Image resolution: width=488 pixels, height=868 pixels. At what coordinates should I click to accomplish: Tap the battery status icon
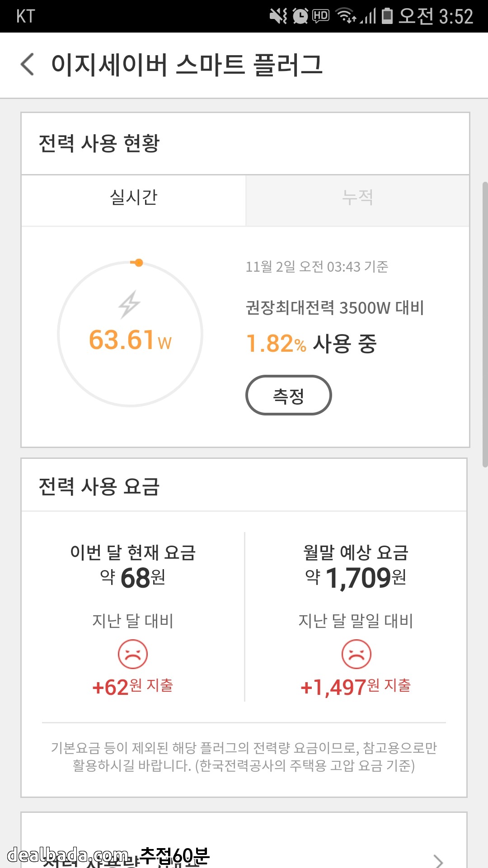tap(387, 16)
